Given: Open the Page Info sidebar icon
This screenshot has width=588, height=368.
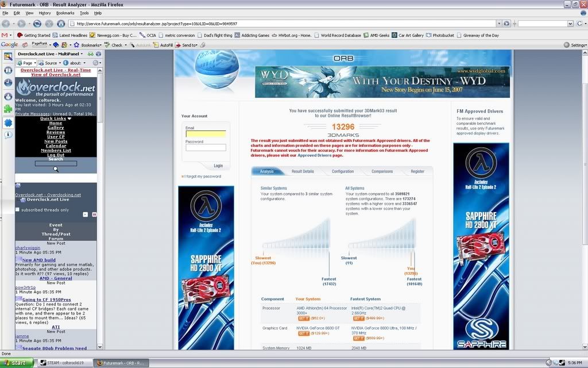Looking at the screenshot, I should coord(8,135).
